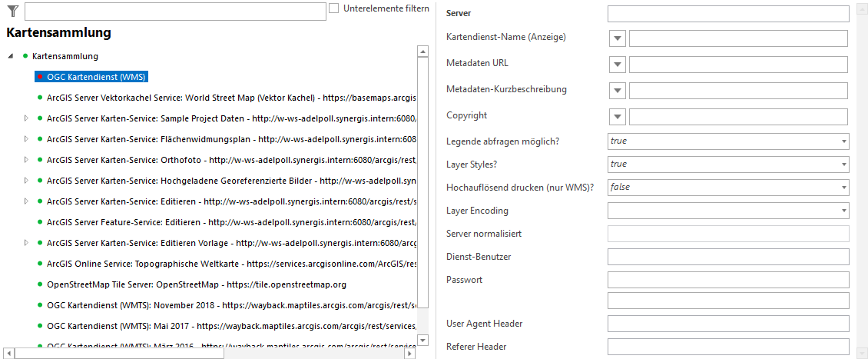Select OGC Kartendienst (WMS) tree item
The height and width of the screenshot is (359, 868).
point(96,77)
